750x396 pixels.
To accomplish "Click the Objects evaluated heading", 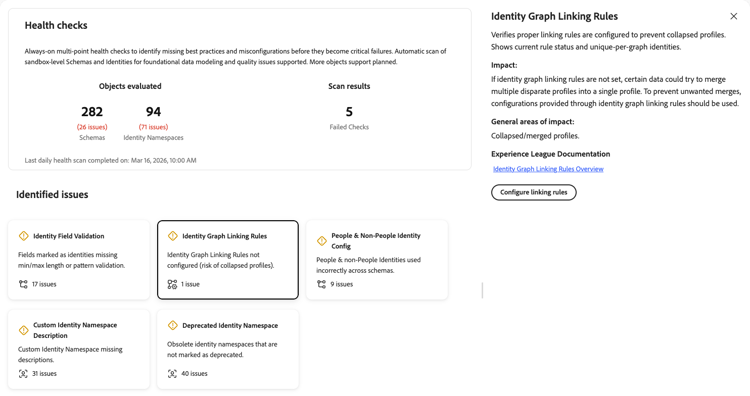I will tap(130, 86).
